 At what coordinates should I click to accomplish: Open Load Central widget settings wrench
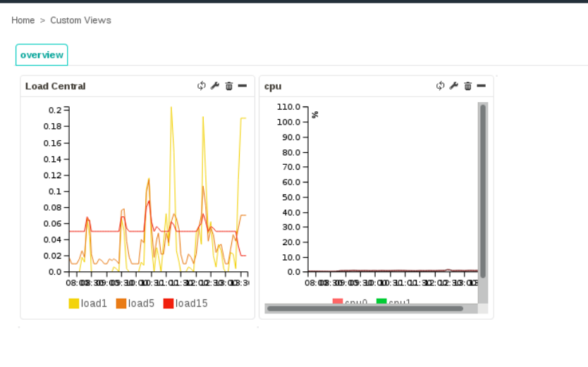(x=215, y=86)
